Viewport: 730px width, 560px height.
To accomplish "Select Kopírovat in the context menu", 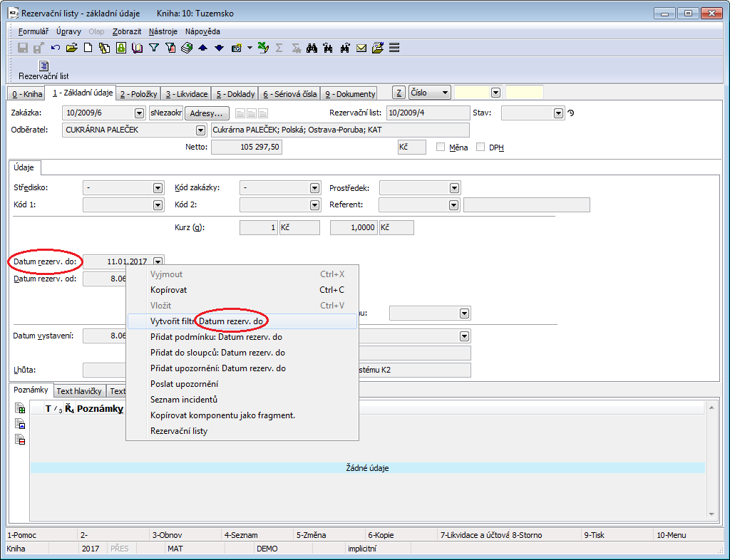I will (168, 290).
